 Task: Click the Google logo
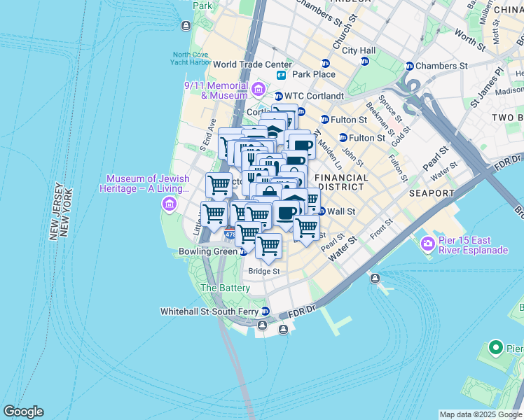(23, 412)
